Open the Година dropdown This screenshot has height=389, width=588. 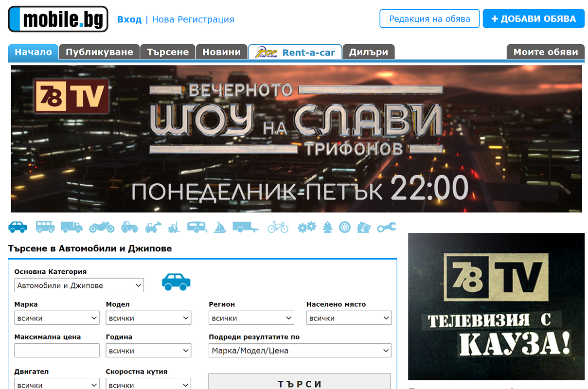(148, 351)
